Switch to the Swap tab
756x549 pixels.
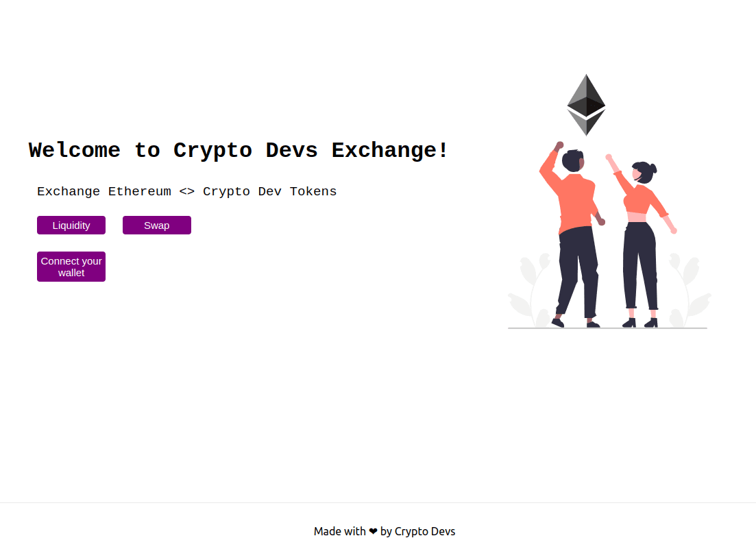click(x=157, y=225)
